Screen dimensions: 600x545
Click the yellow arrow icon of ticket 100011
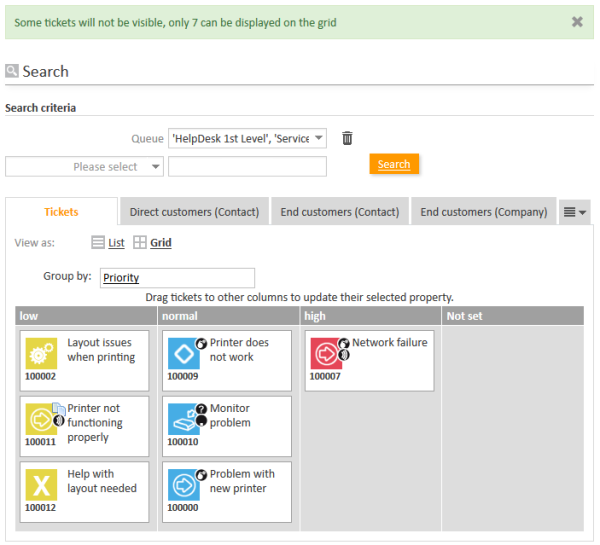[x=41, y=419]
